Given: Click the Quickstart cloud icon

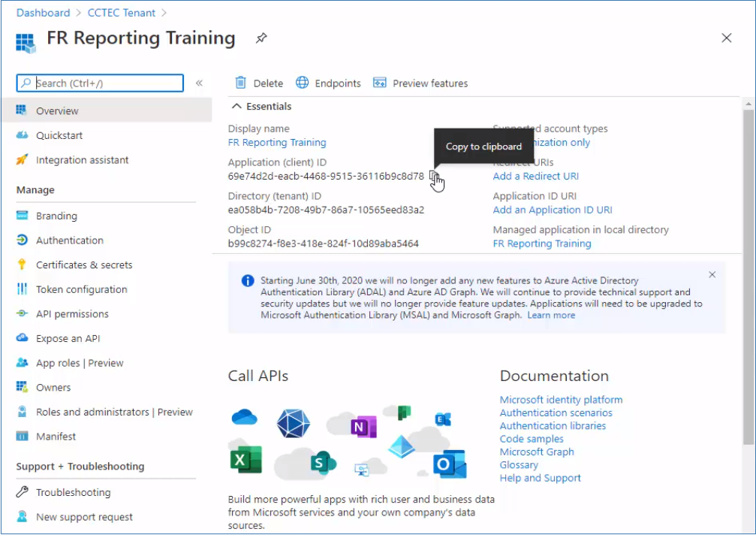Looking at the screenshot, I should click(x=23, y=135).
